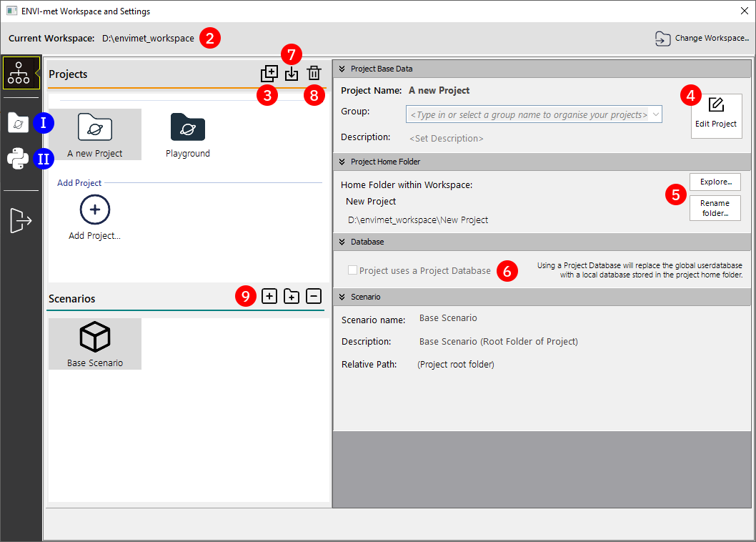Import a project using the download icon
Screen dimensions: 756x542
click(292, 74)
